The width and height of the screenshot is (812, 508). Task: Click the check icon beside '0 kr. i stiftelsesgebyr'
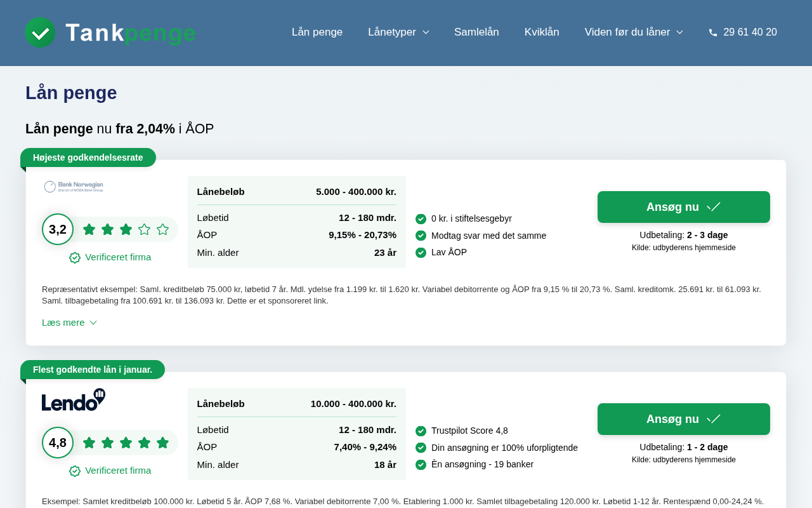pyautogui.click(x=421, y=219)
